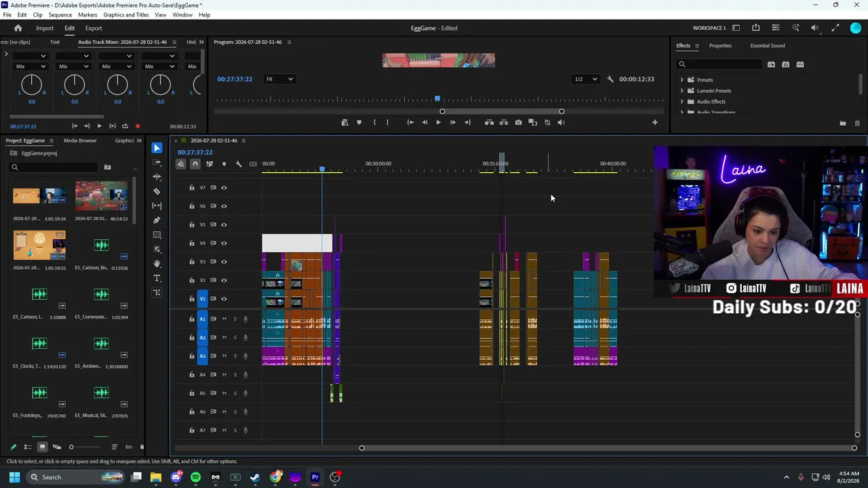This screenshot has height=488, width=868.
Task: Open File Explorer from the taskbar
Action: [156, 477]
